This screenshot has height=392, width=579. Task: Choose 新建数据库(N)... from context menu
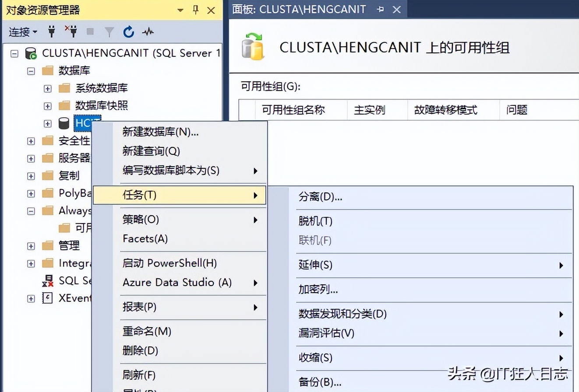pyautogui.click(x=180, y=132)
